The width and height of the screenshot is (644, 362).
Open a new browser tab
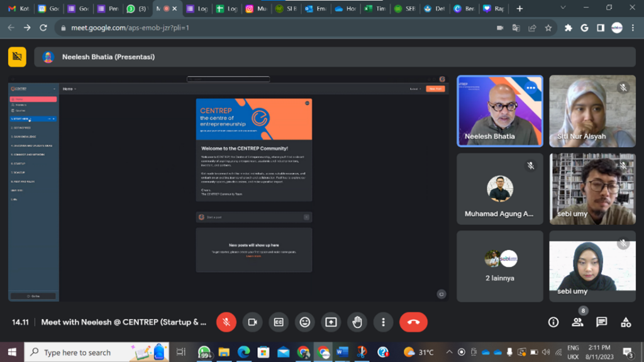519,9
